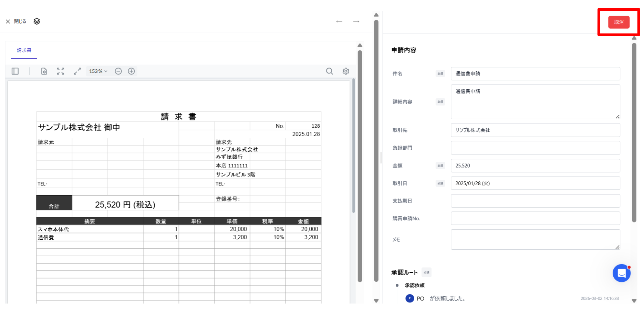Click the PO user avatar
644x309 pixels.
pyautogui.click(x=409, y=298)
